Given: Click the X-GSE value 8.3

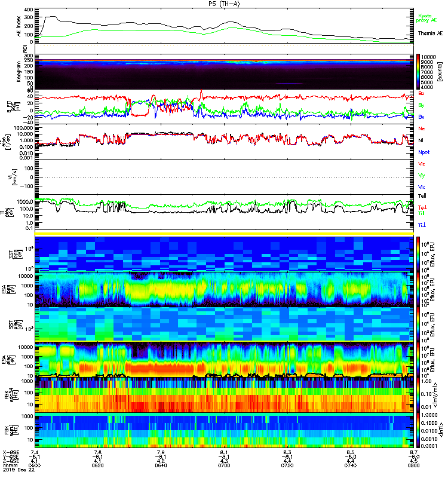Looking at the screenshot, I should coord(287,452).
